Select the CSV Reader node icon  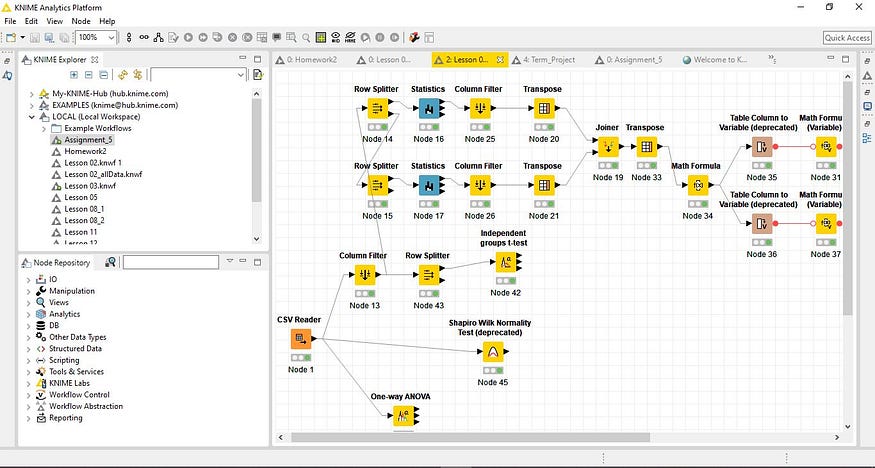point(301,339)
